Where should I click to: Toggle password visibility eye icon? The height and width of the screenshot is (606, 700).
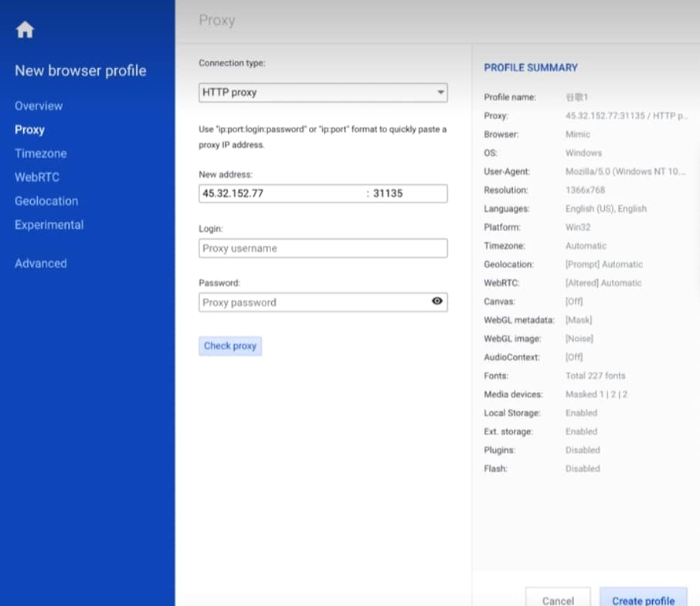click(x=437, y=301)
